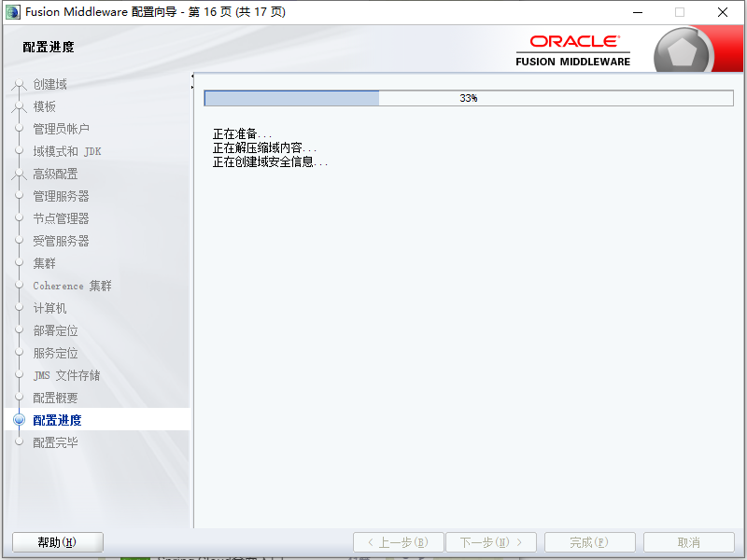Click the 正在解压缩域内容... log line
The height and width of the screenshot is (560, 747).
click(264, 147)
